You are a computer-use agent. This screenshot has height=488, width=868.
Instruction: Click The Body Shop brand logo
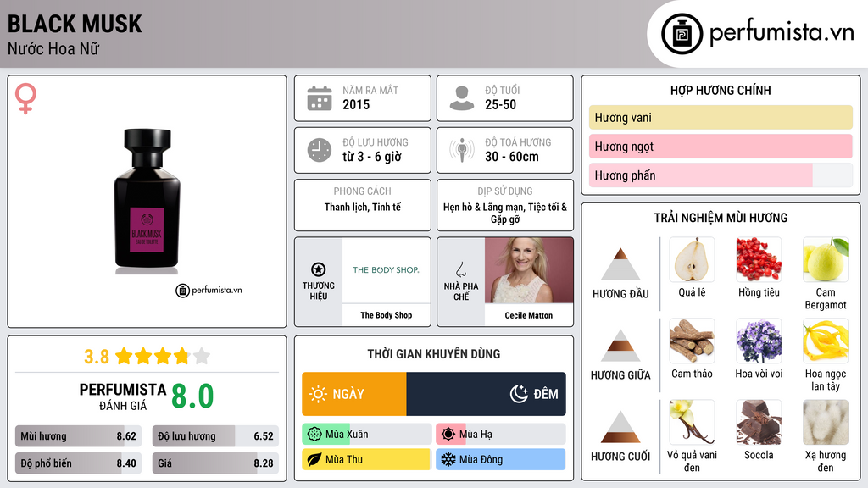(x=386, y=270)
